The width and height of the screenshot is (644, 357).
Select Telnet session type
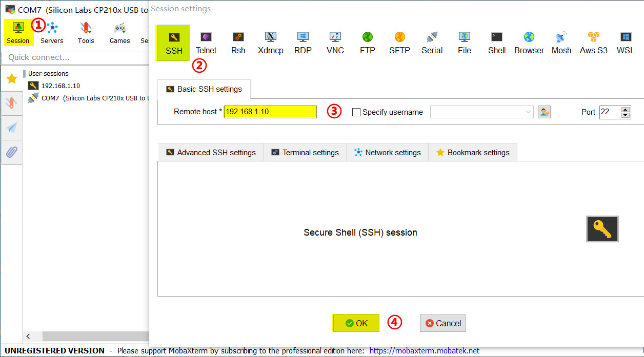206,43
